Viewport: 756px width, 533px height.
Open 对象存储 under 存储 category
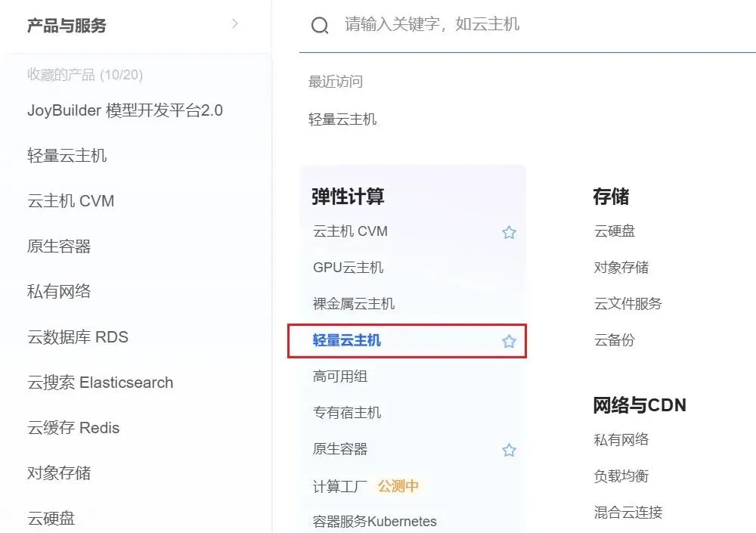[x=621, y=267]
